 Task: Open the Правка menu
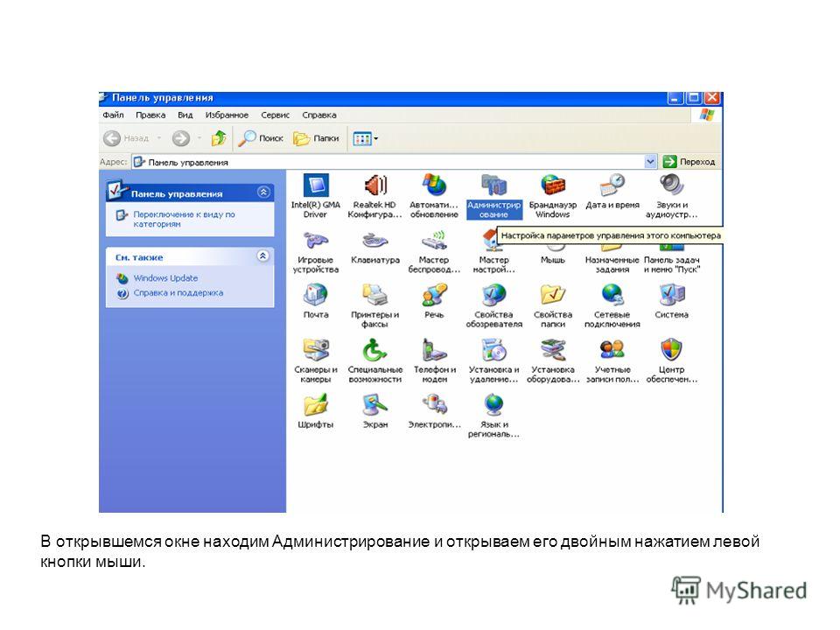[150, 115]
